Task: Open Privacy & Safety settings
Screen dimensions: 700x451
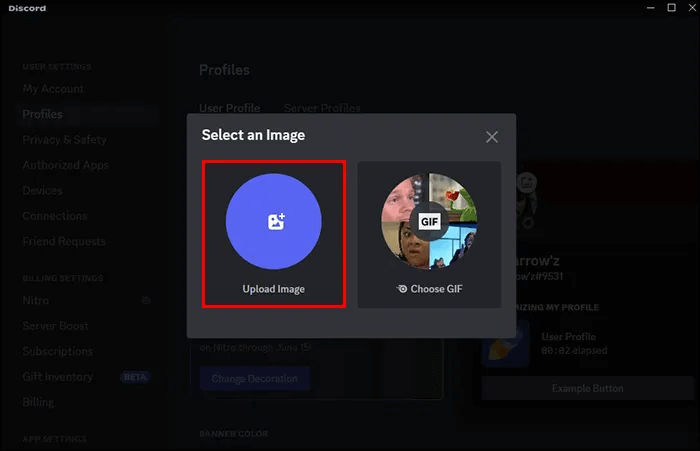Action: click(x=64, y=140)
